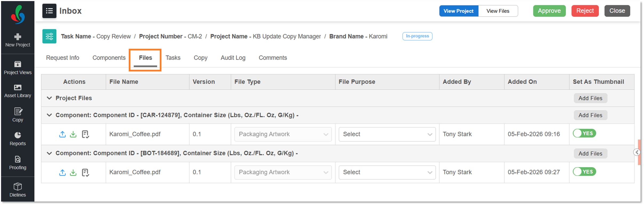The image size is (644, 205).
Task: Click the New Project plus icon
Action: [18, 37]
